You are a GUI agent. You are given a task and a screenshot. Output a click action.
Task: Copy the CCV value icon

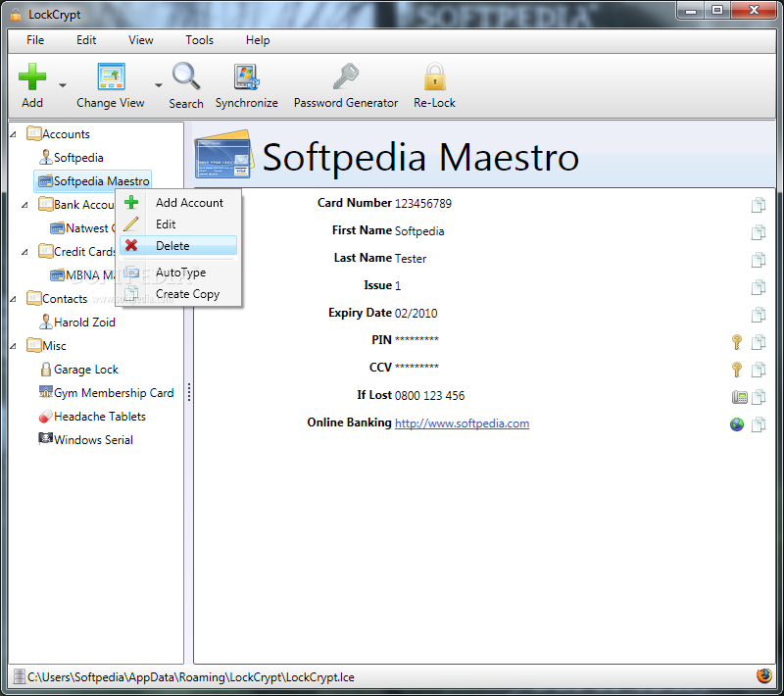(x=759, y=370)
